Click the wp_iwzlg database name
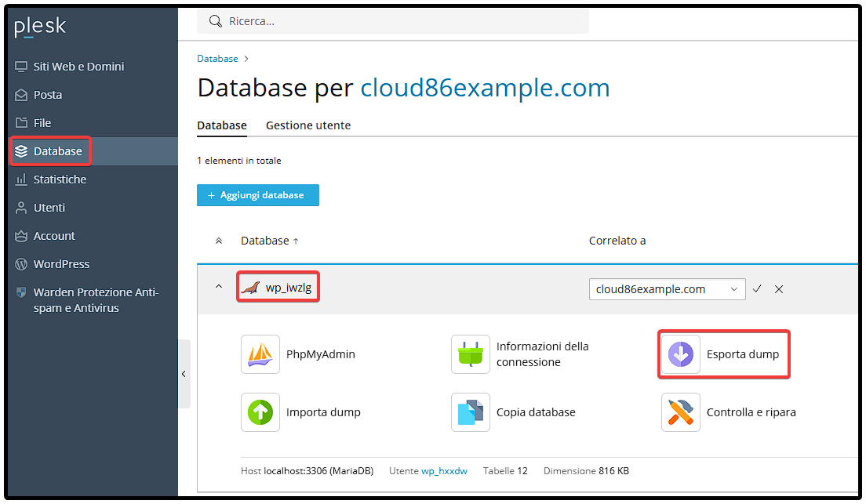The image size is (866, 504). point(289,288)
